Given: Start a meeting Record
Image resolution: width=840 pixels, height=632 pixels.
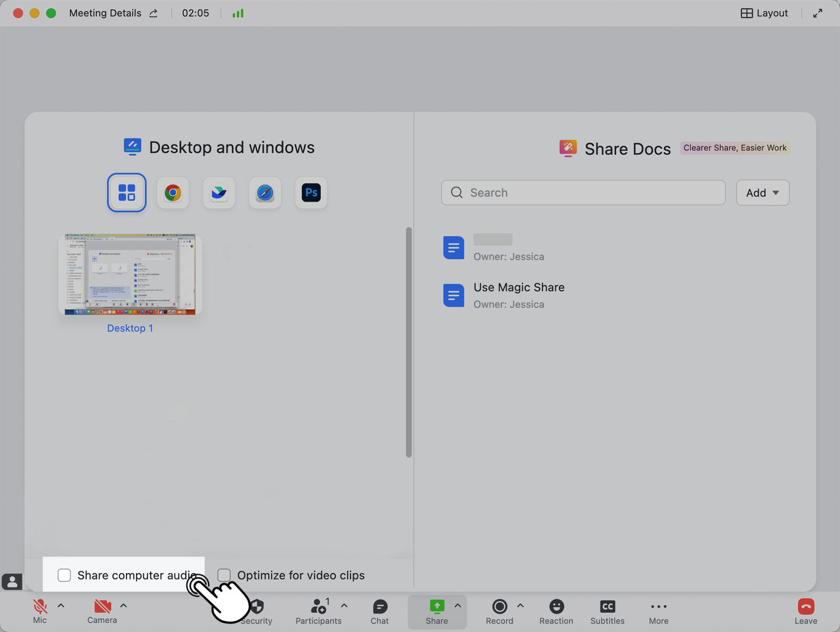Looking at the screenshot, I should (499, 612).
